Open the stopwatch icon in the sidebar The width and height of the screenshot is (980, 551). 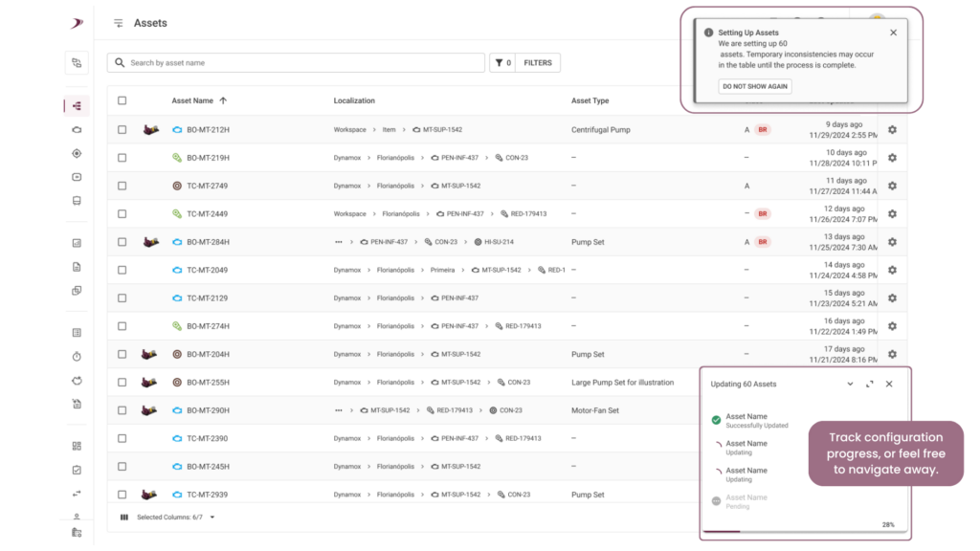(77, 357)
